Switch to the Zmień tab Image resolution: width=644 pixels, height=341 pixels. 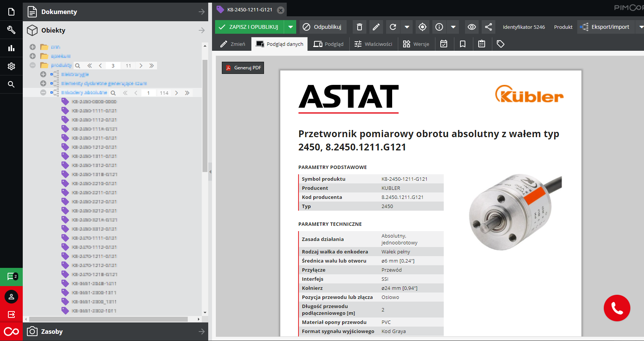[233, 44]
